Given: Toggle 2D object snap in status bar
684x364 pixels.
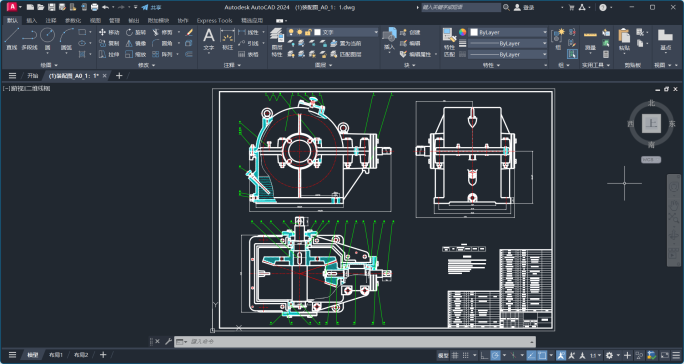Looking at the screenshot, I should (542, 355).
